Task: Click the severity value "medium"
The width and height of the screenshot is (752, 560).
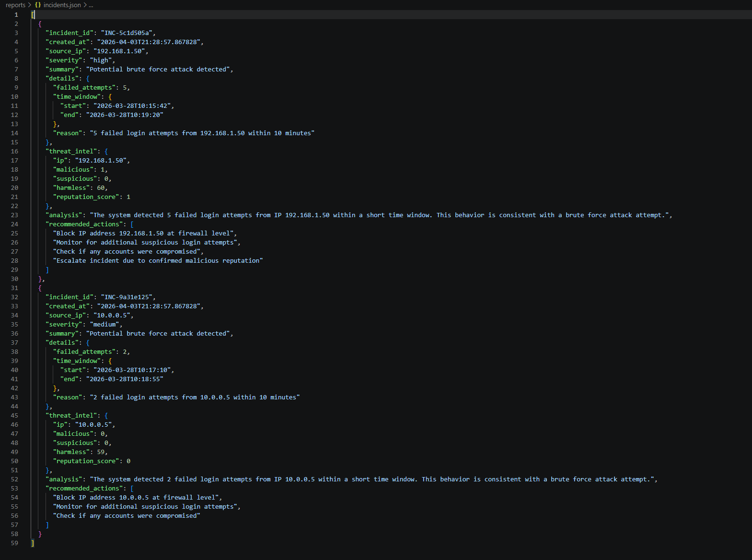Action: coord(104,324)
